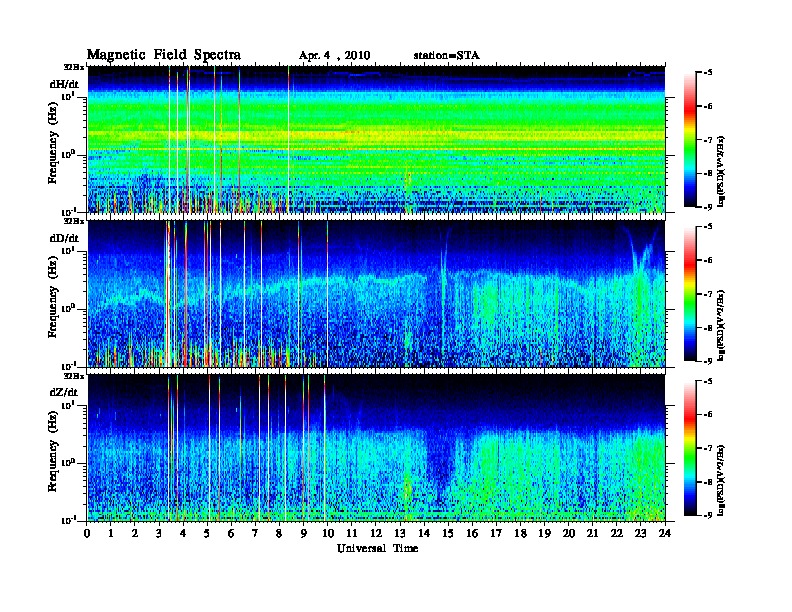The image size is (792, 612).
Task: Click the hour 16 tick label
Action: point(472,533)
